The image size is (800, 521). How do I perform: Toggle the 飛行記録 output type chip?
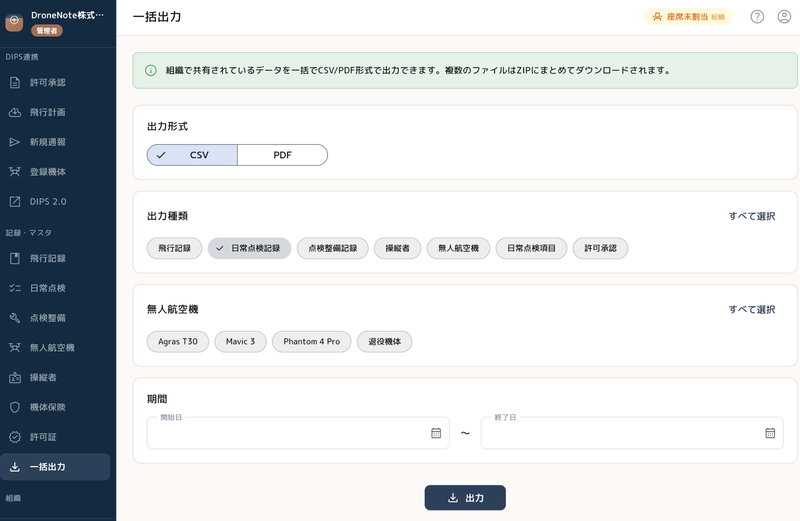174,248
